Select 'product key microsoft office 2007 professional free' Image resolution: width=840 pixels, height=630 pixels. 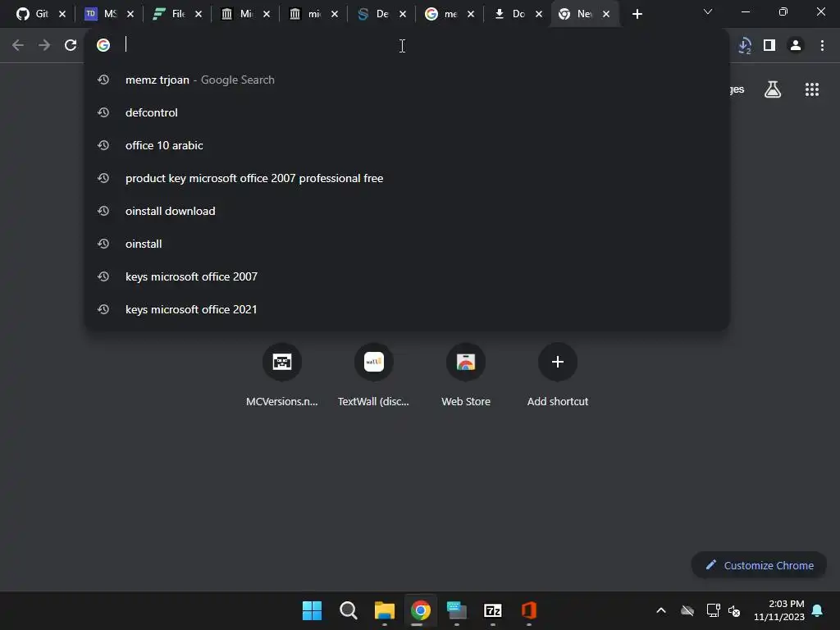407,178
